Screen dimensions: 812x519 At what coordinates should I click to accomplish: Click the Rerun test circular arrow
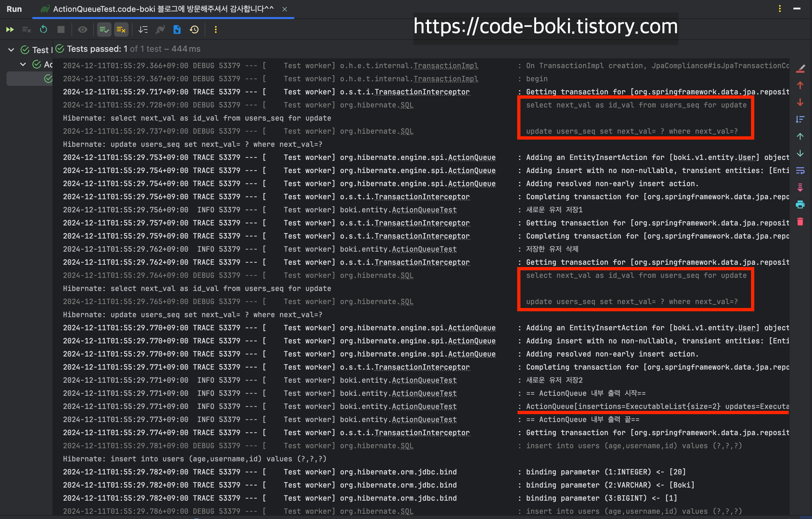(44, 30)
